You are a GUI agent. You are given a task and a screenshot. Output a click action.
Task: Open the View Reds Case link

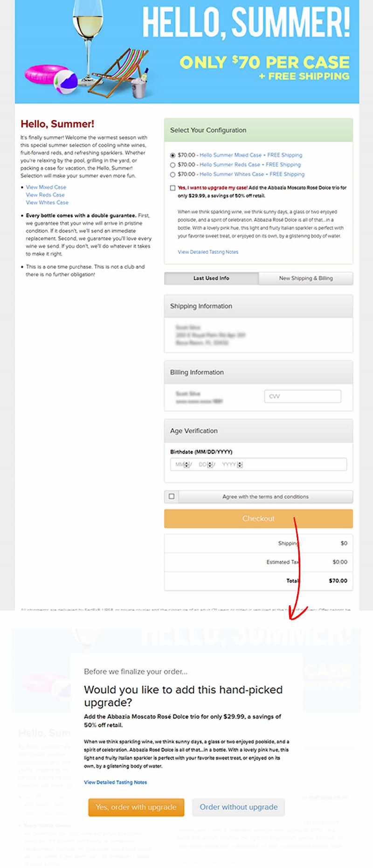[x=45, y=195]
